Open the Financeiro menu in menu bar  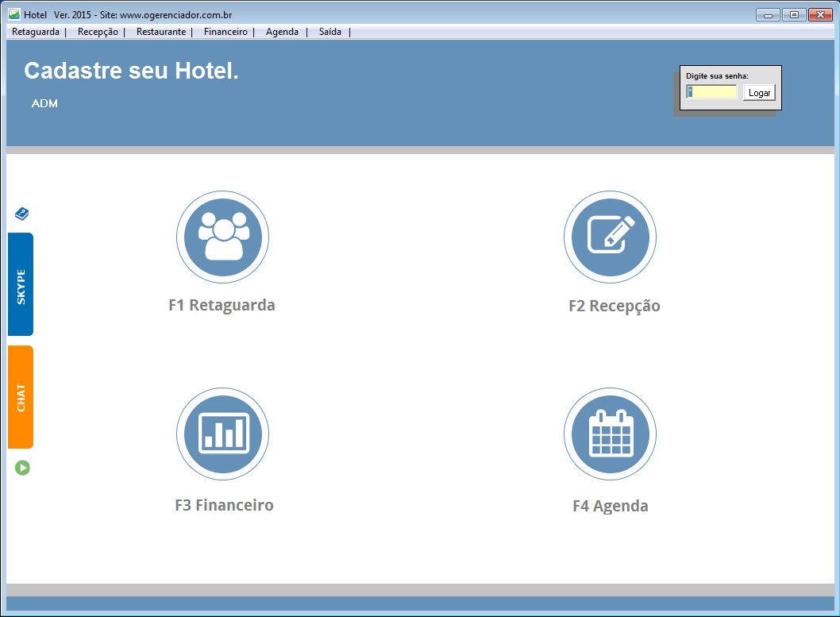click(x=225, y=32)
